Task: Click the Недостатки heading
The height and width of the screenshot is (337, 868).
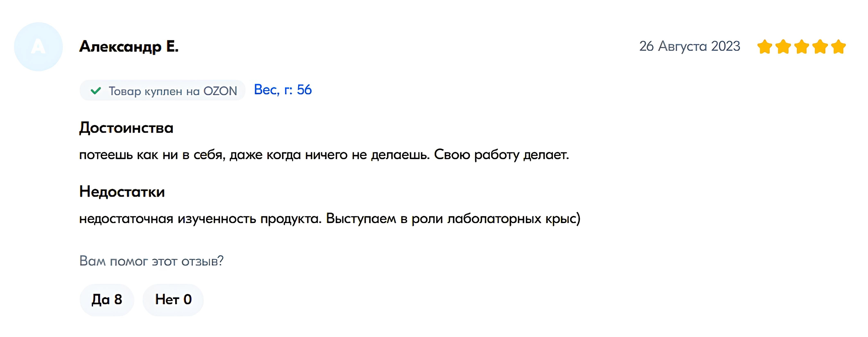Action: (122, 192)
